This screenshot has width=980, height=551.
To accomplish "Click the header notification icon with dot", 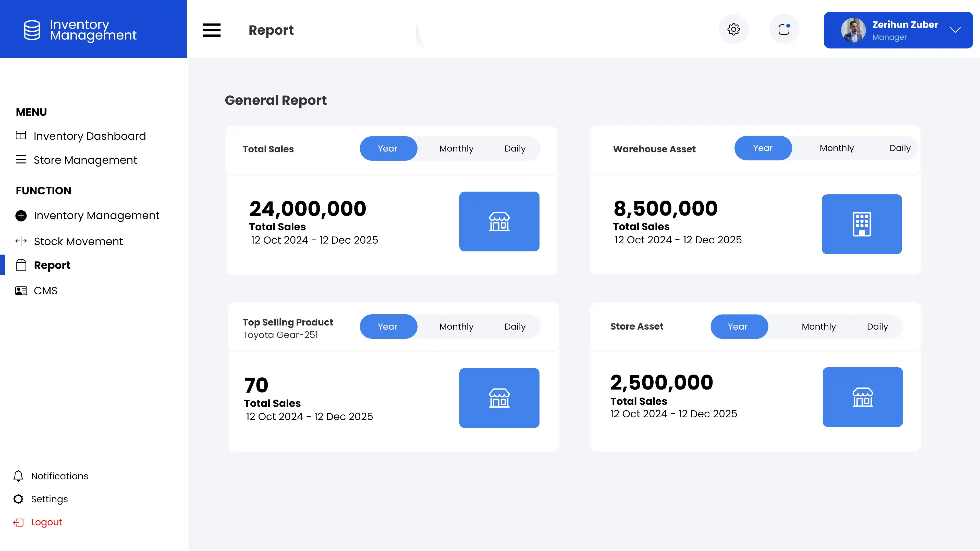I will (x=784, y=29).
